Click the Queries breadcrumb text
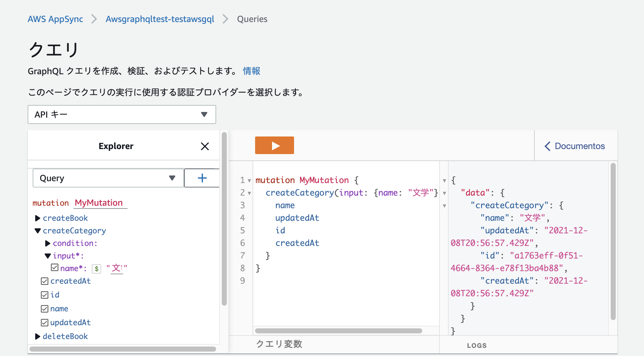This screenshot has width=644, height=356. (x=252, y=19)
